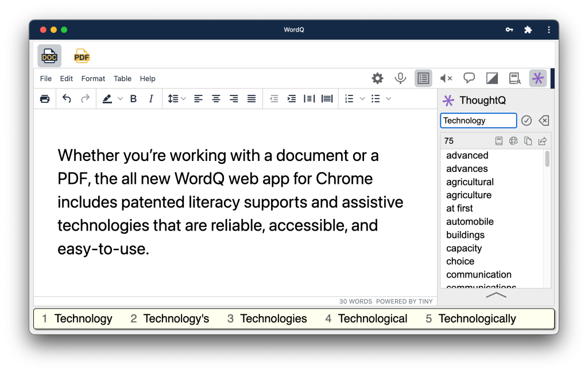Viewport: 588px width, 373px height.
Task: Insert bulleted list
Action: [x=376, y=99]
